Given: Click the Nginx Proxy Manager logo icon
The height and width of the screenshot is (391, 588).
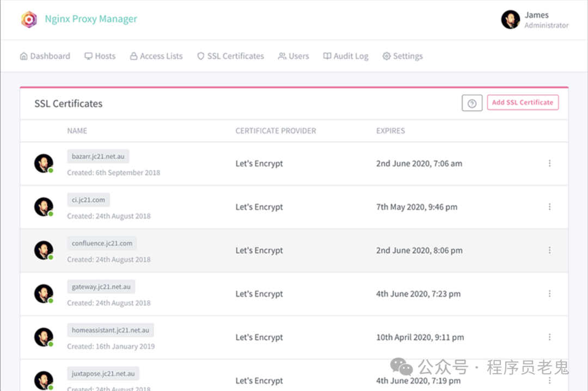Looking at the screenshot, I should tap(29, 19).
